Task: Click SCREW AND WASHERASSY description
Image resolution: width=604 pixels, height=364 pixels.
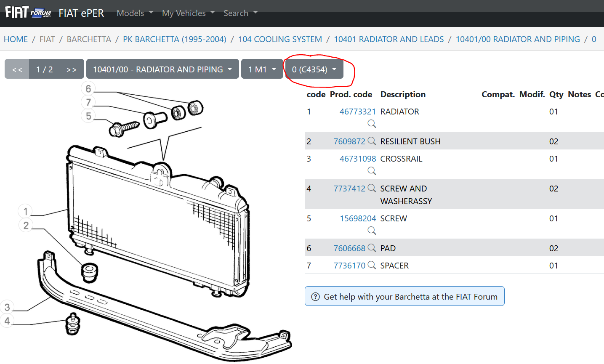Action: (x=406, y=195)
